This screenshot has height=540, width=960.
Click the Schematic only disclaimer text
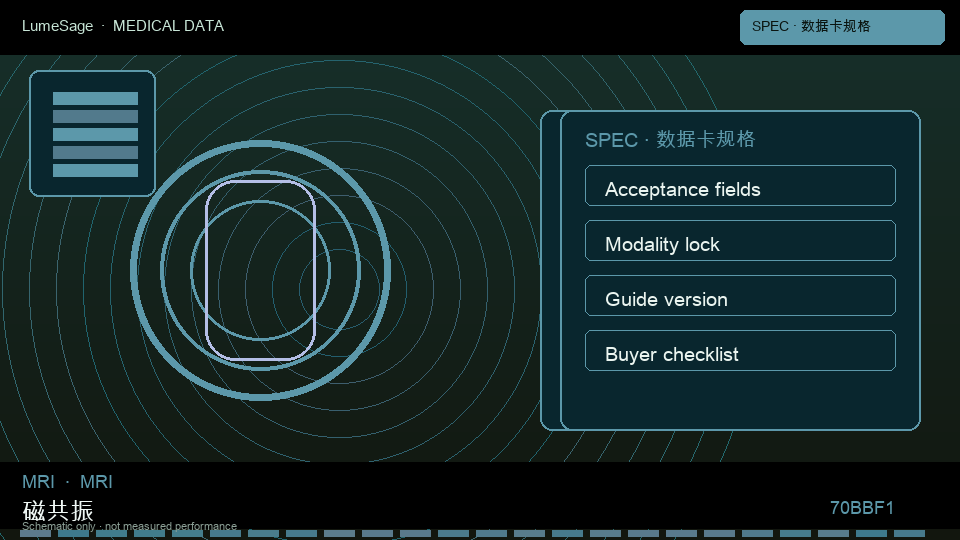(x=129, y=526)
